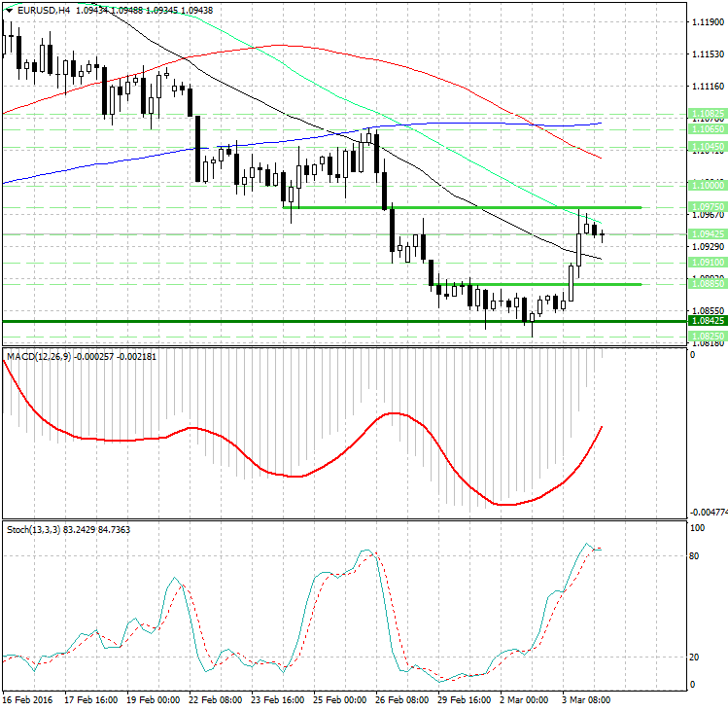Screen dimensions: 728x711
Task: Select the 80 level on Stochastic scale
Action: (695, 556)
